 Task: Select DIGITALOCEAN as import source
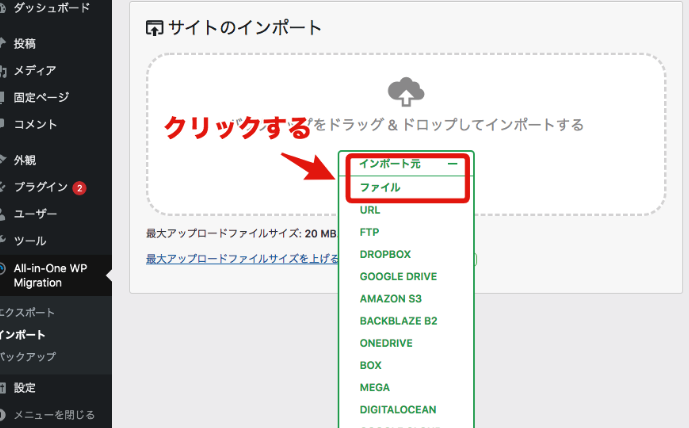click(398, 410)
